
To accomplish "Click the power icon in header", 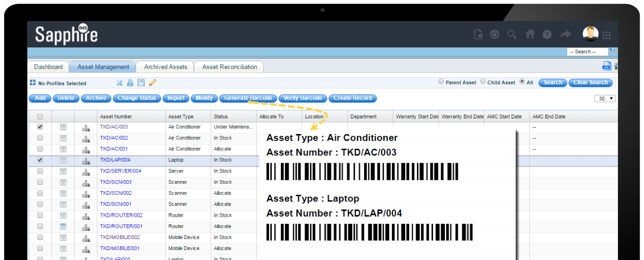I will click(495, 34).
